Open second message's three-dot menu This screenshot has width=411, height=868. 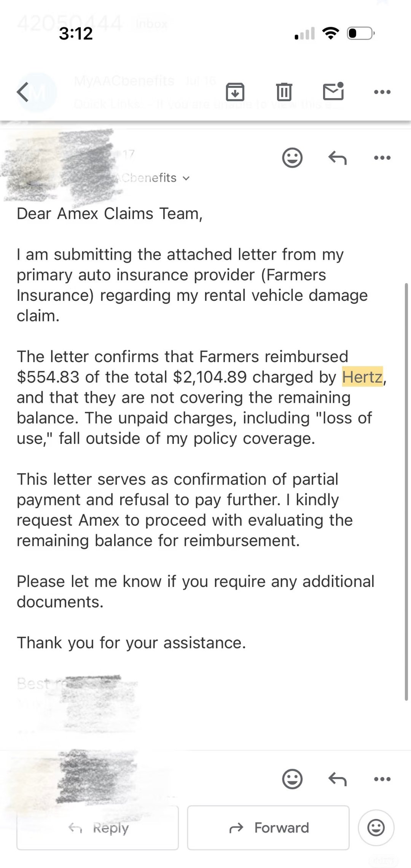point(382,779)
